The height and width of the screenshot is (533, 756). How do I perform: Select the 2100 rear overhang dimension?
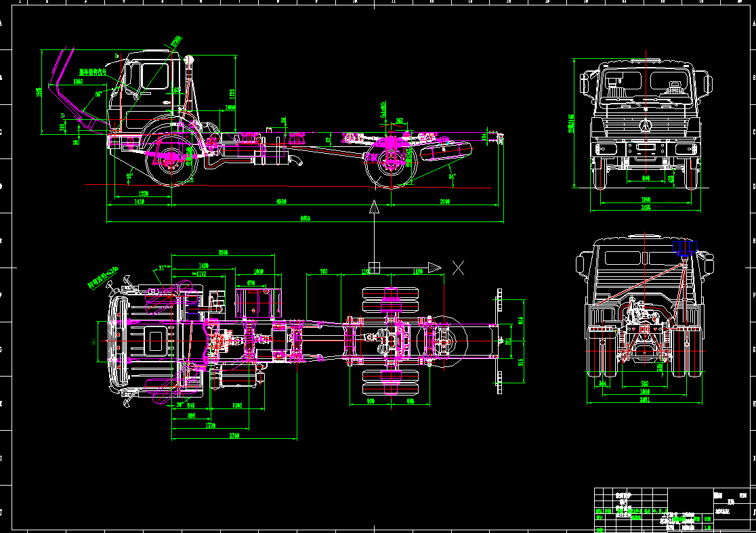pyautogui.click(x=444, y=201)
